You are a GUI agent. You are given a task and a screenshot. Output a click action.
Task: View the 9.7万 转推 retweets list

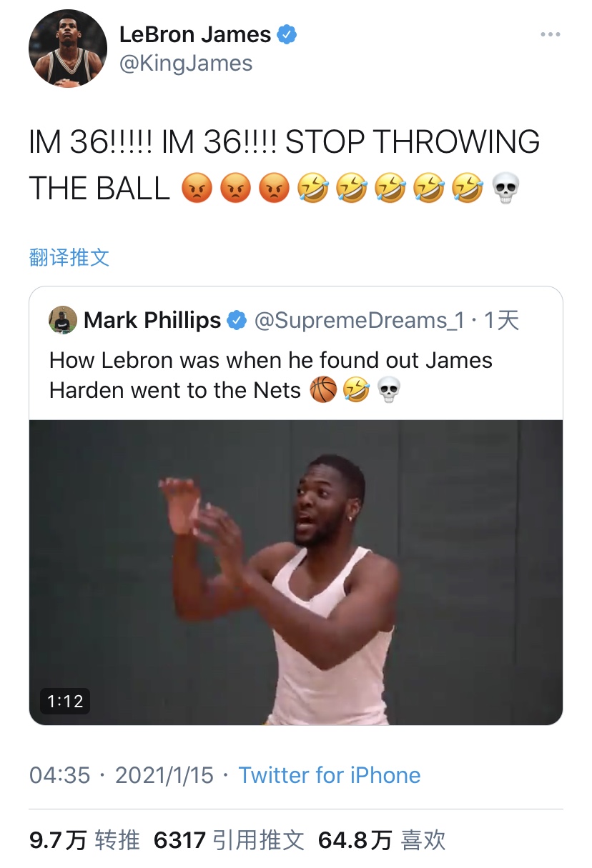[x=84, y=840]
